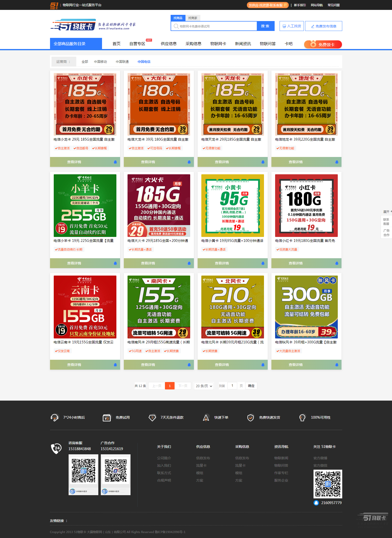Expand the 全部商品服务目录 category menu

pos(76,44)
